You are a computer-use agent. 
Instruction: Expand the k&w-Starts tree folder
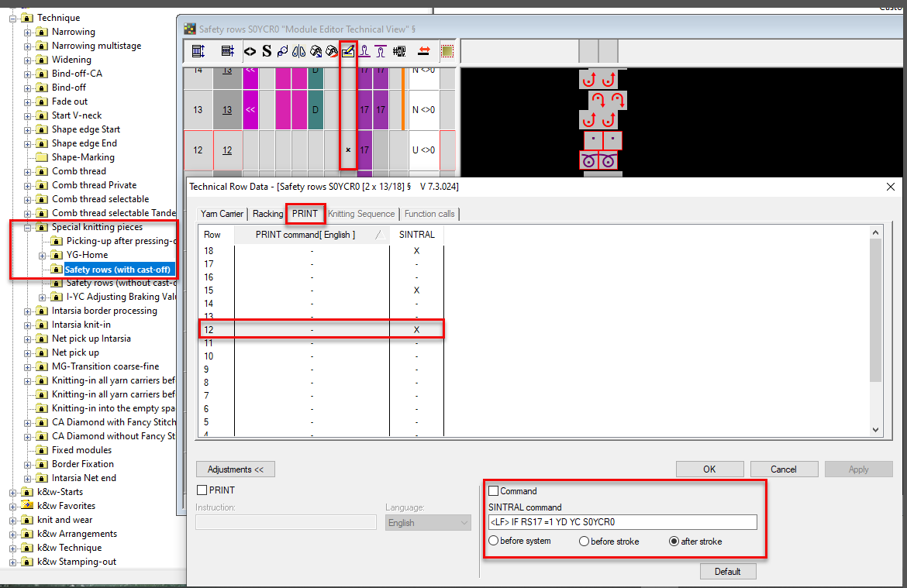click(13, 492)
